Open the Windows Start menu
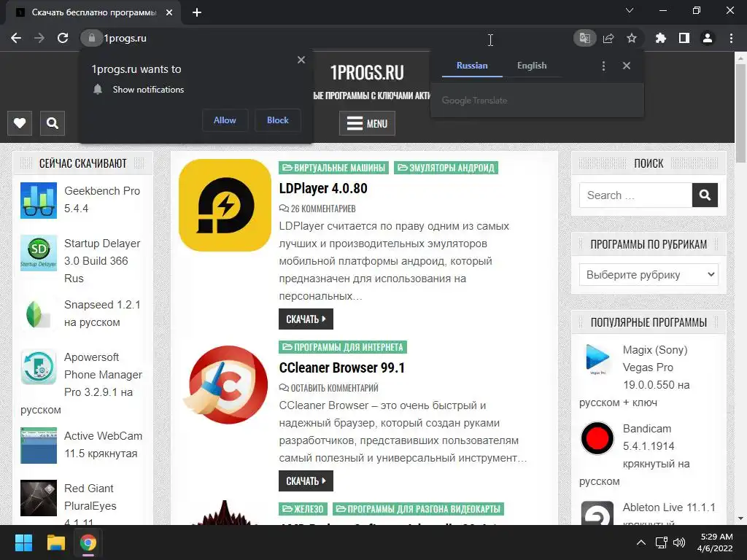 [23, 542]
